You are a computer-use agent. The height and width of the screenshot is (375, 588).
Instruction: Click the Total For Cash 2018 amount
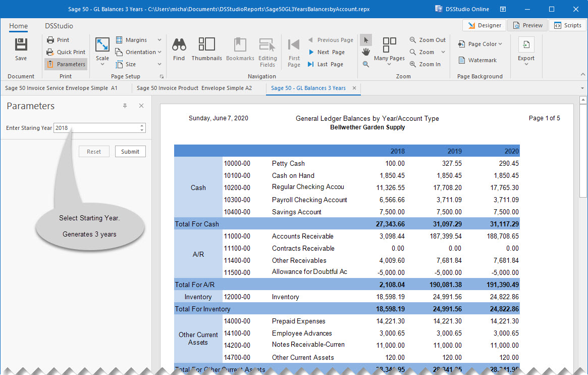point(390,224)
